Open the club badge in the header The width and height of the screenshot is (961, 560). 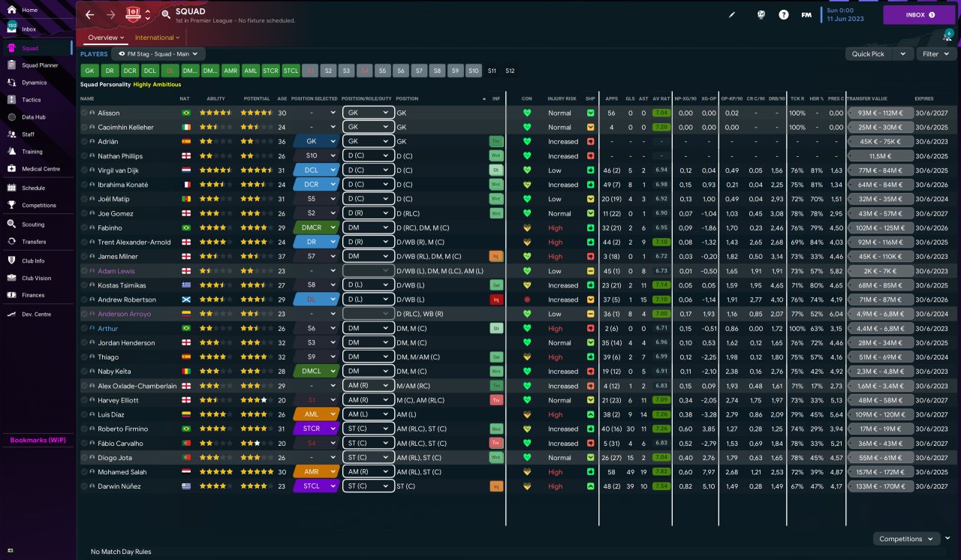[134, 14]
